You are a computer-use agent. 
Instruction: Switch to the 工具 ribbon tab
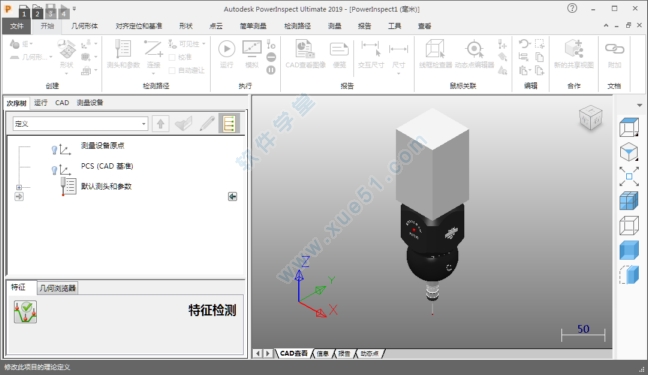tap(394, 26)
